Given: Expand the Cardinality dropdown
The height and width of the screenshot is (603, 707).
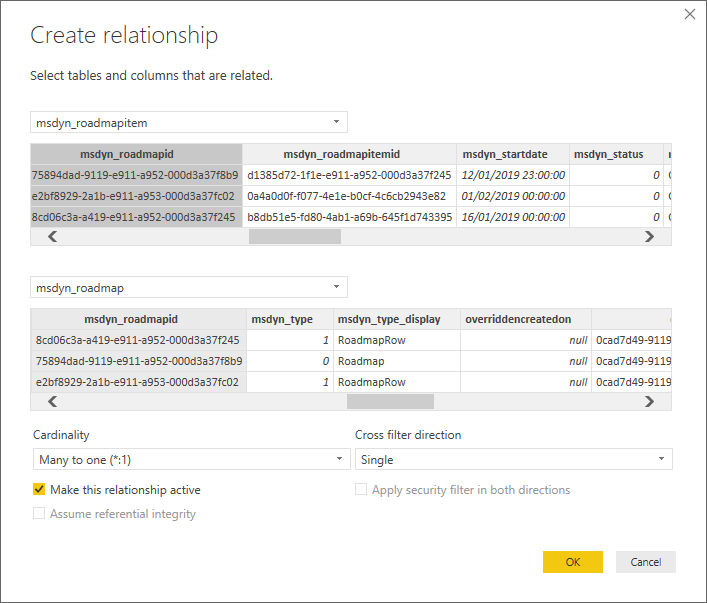Looking at the screenshot, I should click(189, 460).
